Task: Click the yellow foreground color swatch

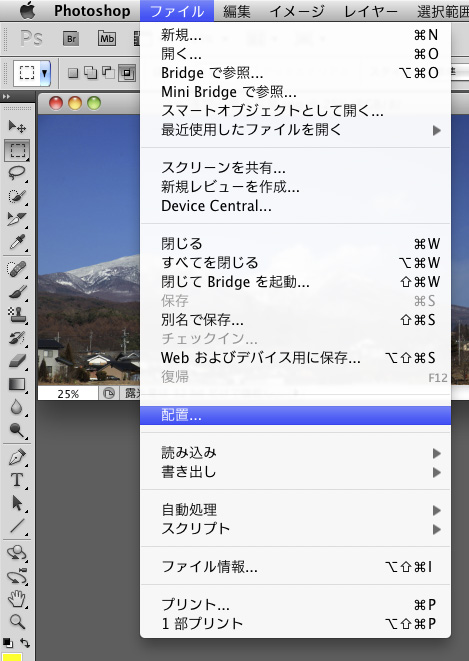Action: [11, 657]
